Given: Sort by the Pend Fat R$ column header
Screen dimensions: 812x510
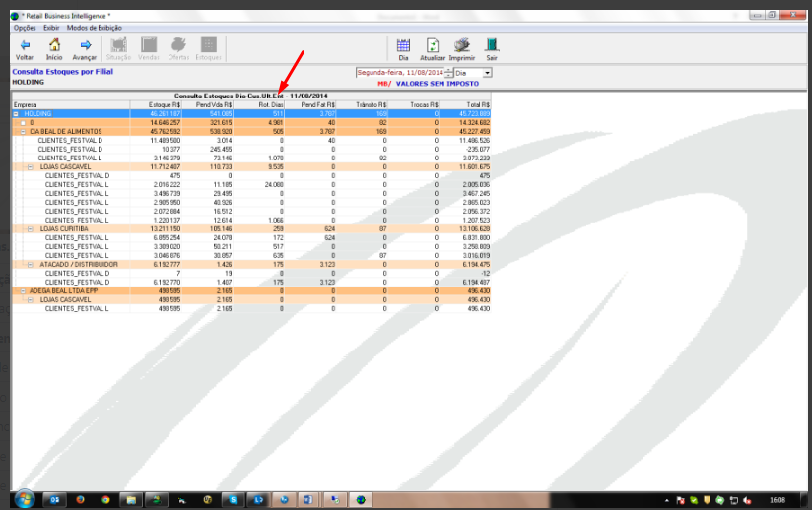Looking at the screenshot, I should [310, 104].
